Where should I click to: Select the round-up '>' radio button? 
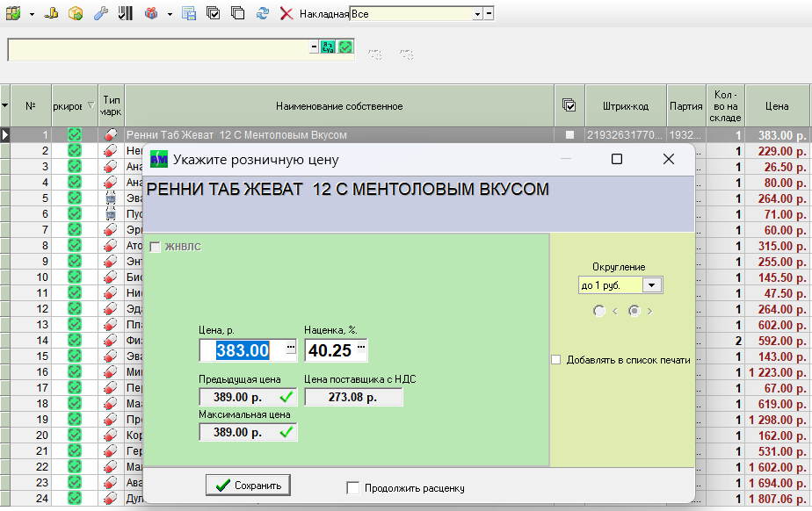coord(634,311)
